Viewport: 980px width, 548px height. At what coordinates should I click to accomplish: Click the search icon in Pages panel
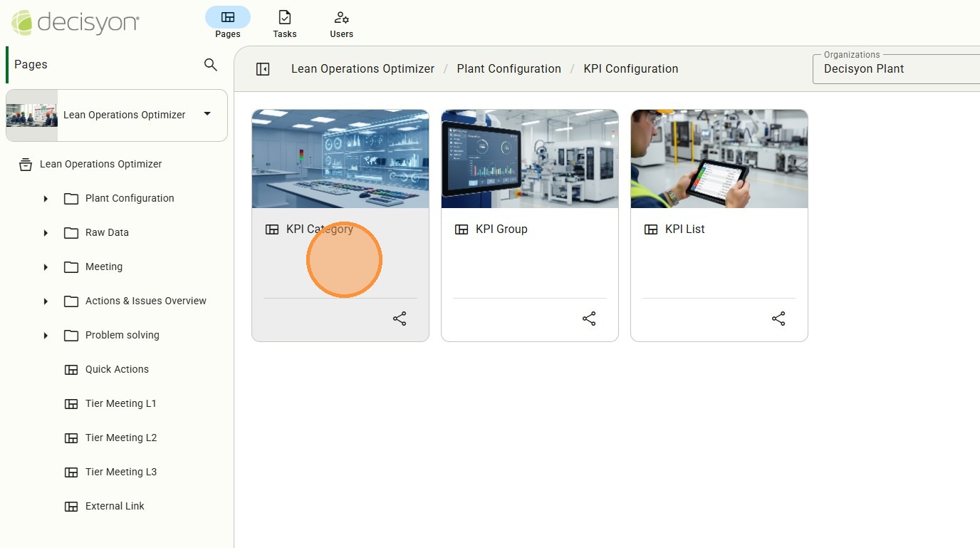pyautogui.click(x=210, y=65)
